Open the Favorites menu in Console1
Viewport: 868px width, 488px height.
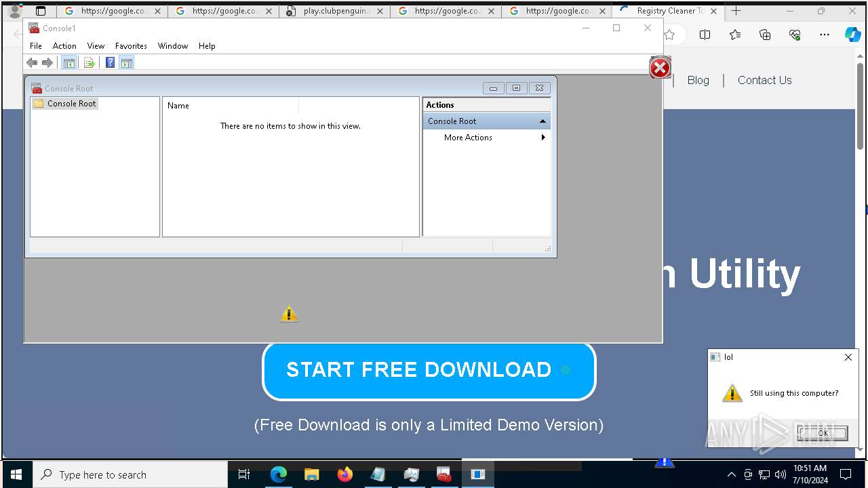pos(131,46)
